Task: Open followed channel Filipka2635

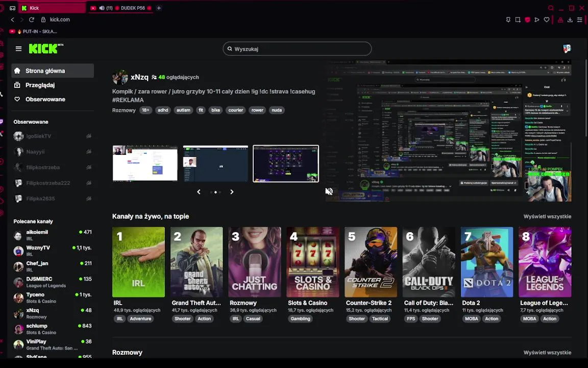Action: click(x=53, y=198)
